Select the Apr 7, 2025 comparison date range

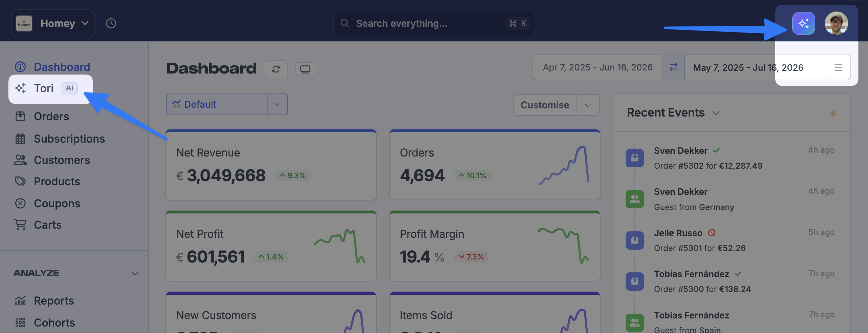(598, 67)
